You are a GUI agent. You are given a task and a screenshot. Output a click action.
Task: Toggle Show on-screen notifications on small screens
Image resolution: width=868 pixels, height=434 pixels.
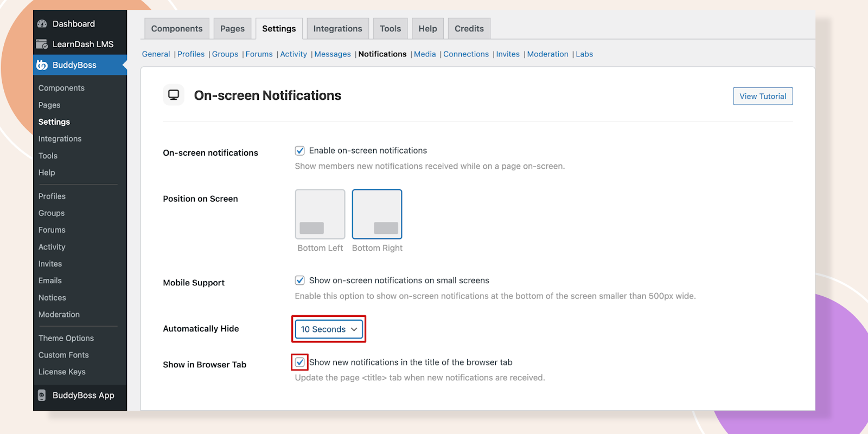pos(299,280)
